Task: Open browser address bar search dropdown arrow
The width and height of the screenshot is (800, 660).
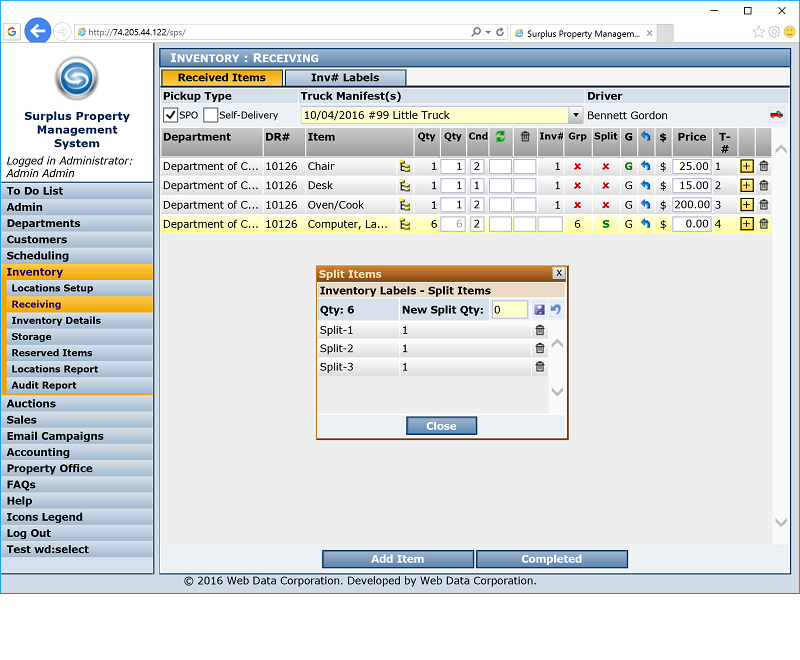Action: pos(488,32)
